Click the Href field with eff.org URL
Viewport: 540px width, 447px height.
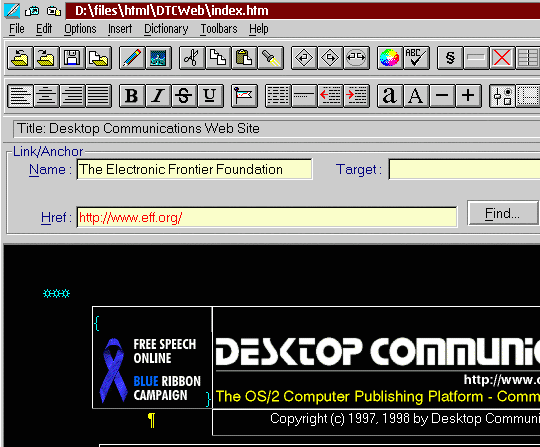(267, 217)
